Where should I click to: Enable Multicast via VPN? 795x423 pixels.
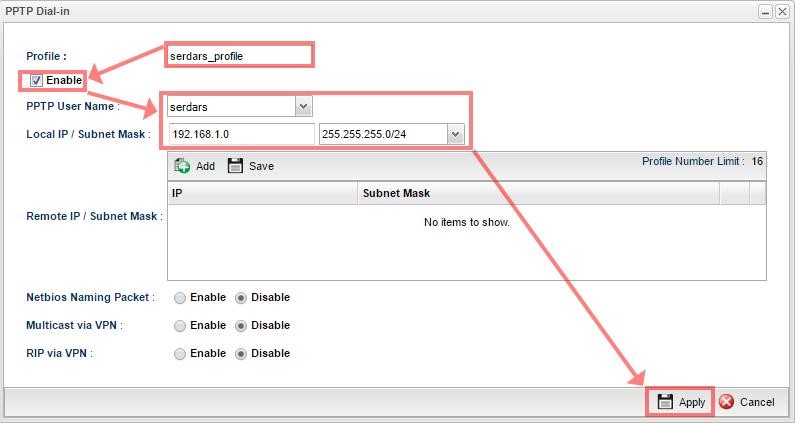[x=180, y=326]
